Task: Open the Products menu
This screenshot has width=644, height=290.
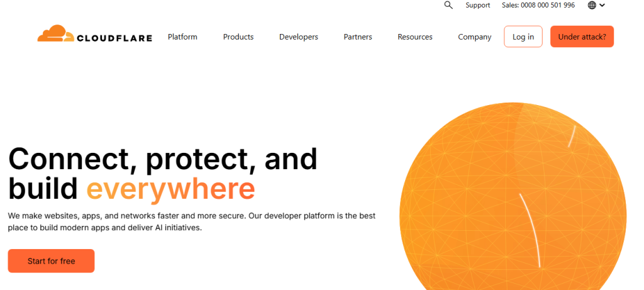Action: 238,37
